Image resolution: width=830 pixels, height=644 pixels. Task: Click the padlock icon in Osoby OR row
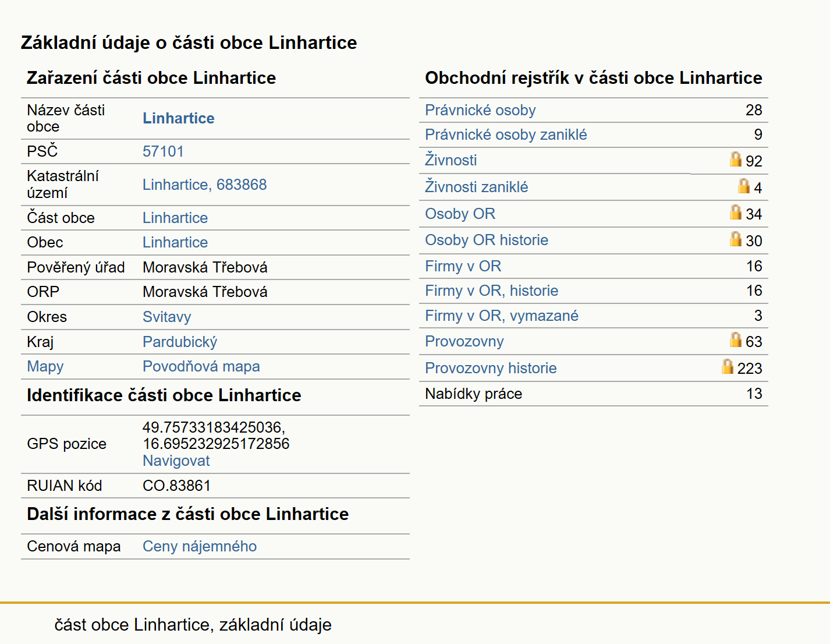[x=736, y=212]
